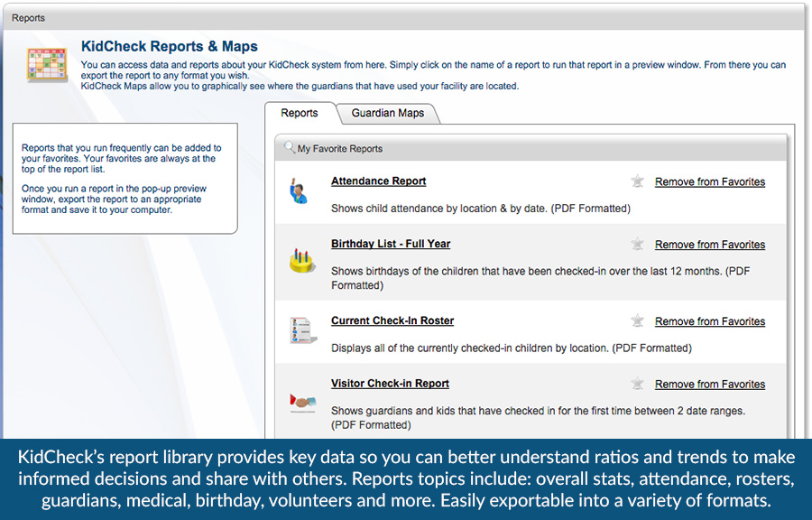
Task: Click the Current Check-In Roster list icon
Action: tap(303, 330)
